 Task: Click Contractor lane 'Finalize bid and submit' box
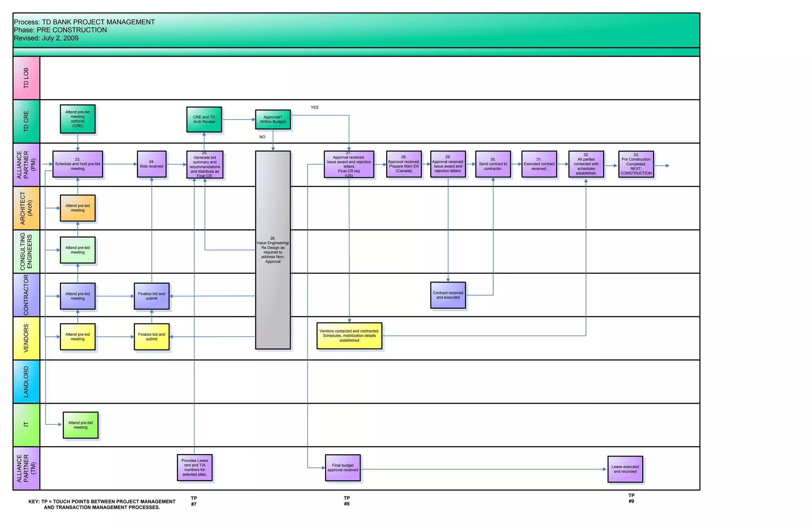pyautogui.click(x=151, y=296)
